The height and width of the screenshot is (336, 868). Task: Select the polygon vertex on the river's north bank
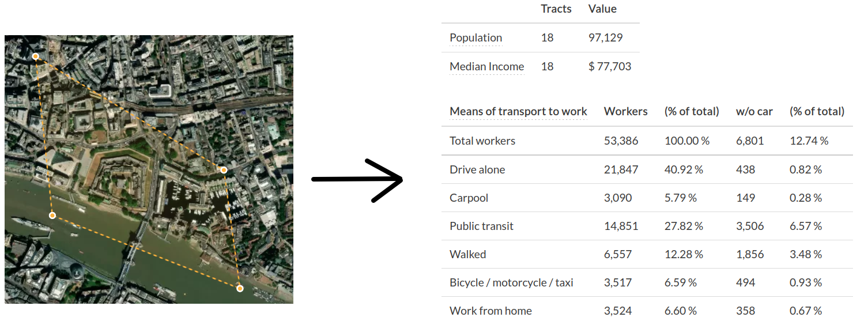click(x=52, y=216)
